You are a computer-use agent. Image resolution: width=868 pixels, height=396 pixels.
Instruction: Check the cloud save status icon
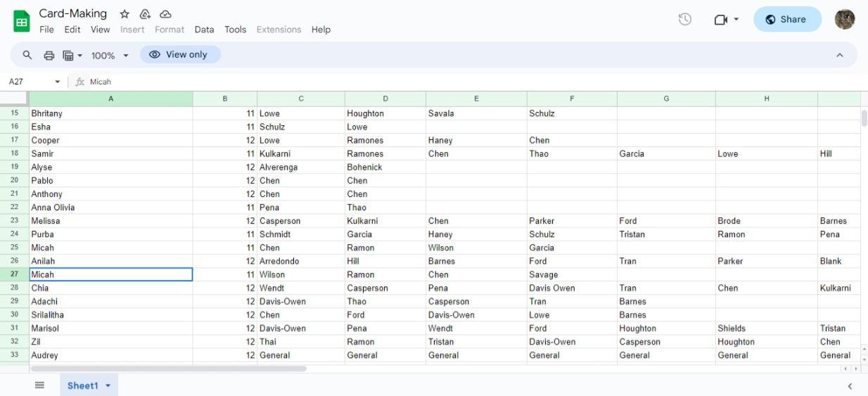coord(166,14)
